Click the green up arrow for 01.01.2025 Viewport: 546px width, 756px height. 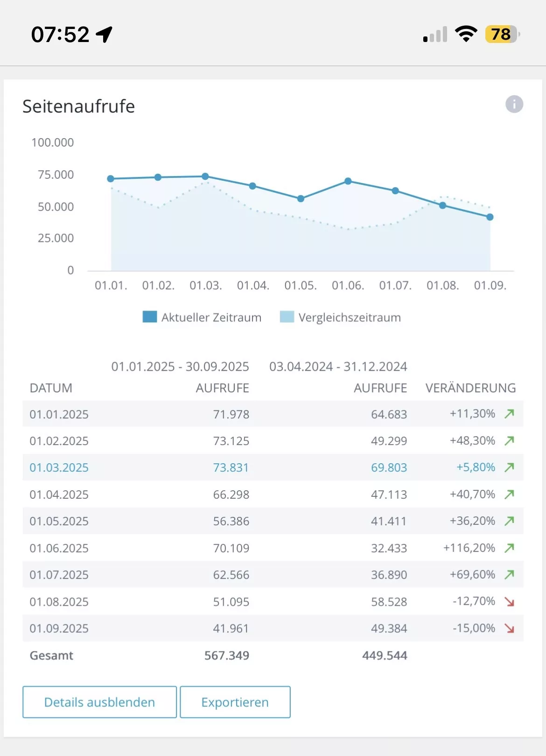[509, 414]
